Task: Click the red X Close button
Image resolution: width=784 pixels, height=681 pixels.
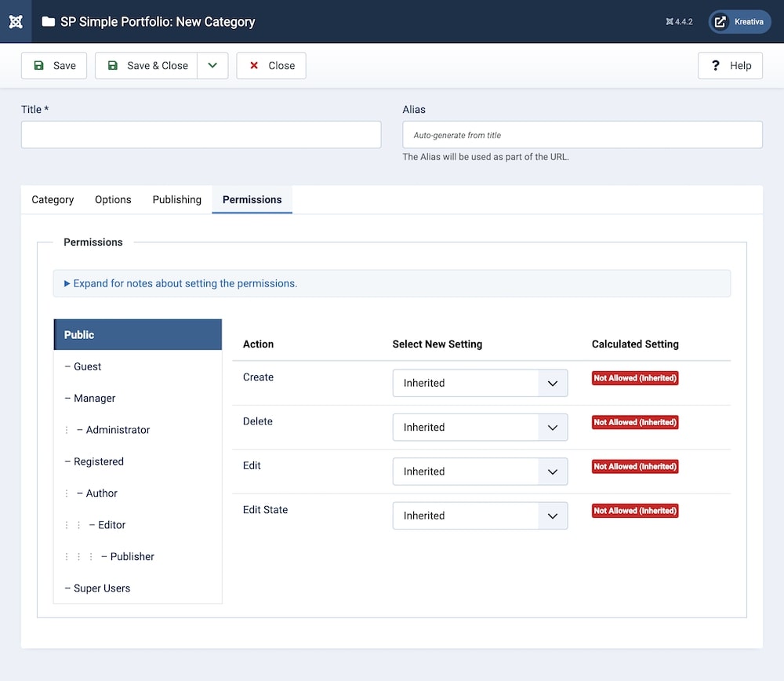Action: (271, 66)
